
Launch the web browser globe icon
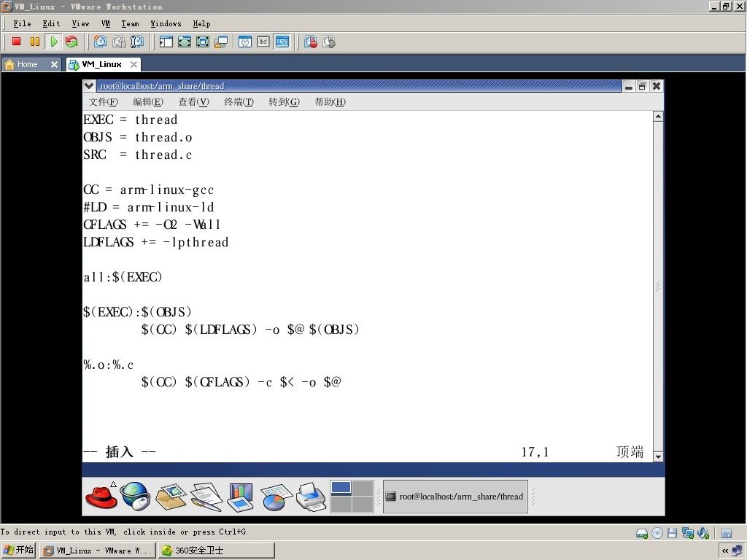[135, 496]
